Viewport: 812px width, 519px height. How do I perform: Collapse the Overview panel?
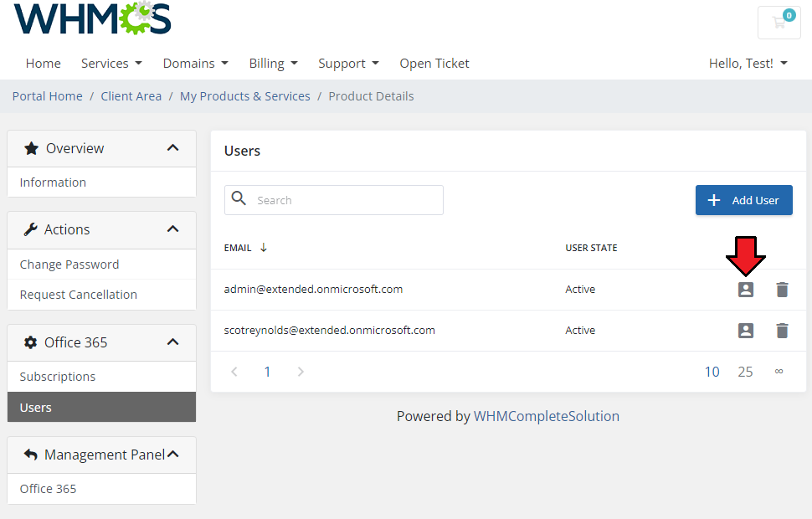pos(173,148)
